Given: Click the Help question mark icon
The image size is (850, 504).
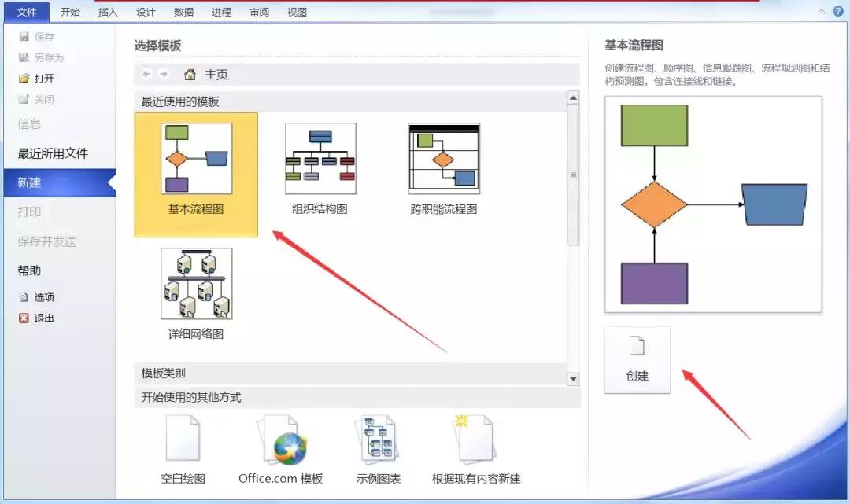Looking at the screenshot, I should [x=837, y=12].
